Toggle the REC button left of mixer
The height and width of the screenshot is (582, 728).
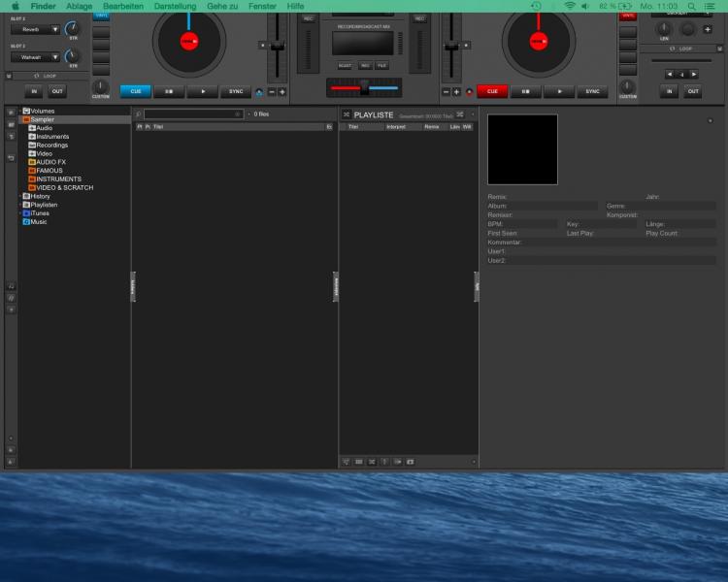[308, 18]
